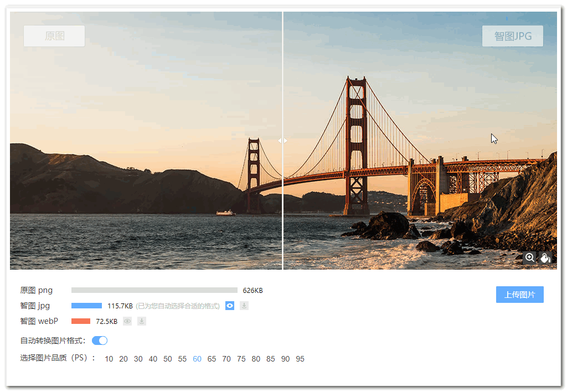Click the 72.5KB size text
The height and width of the screenshot is (392, 567).
coord(107,322)
